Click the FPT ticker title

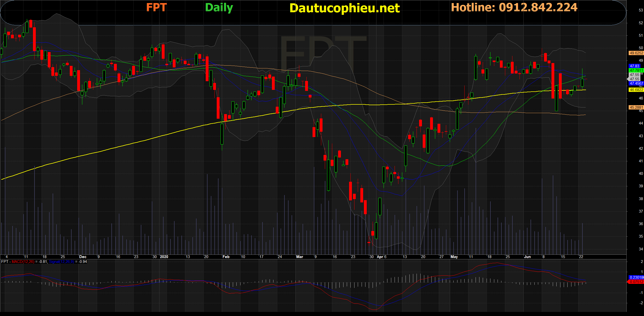tap(156, 7)
